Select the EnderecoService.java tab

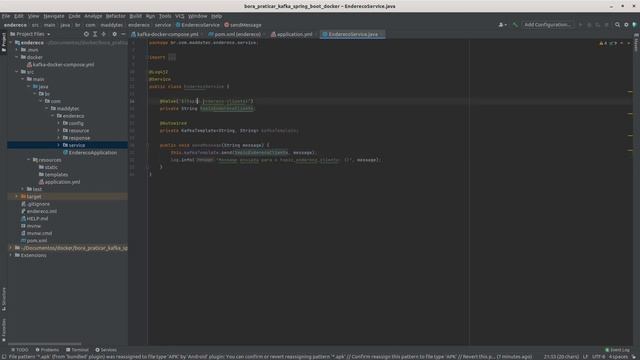[x=353, y=34]
